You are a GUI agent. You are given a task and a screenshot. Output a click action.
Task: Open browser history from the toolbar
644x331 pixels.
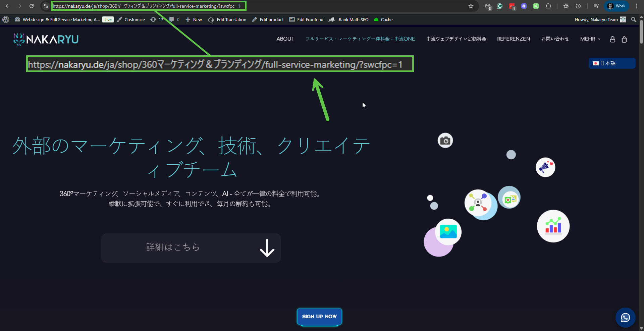point(578,6)
